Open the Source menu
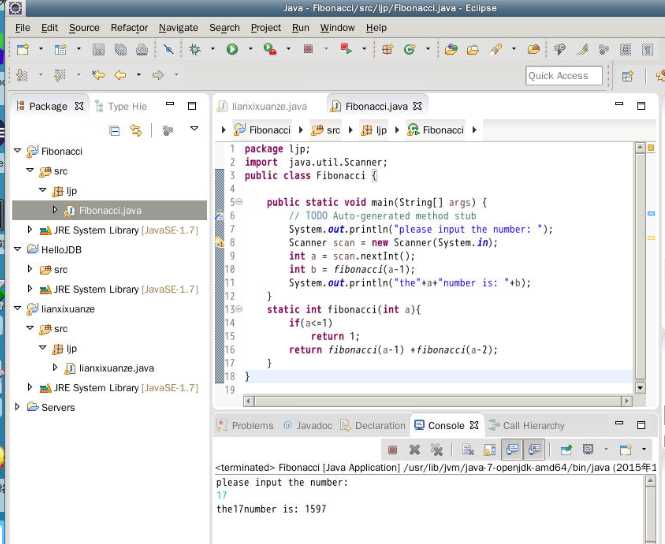This screenshot has height=544, width=665. 84,28
